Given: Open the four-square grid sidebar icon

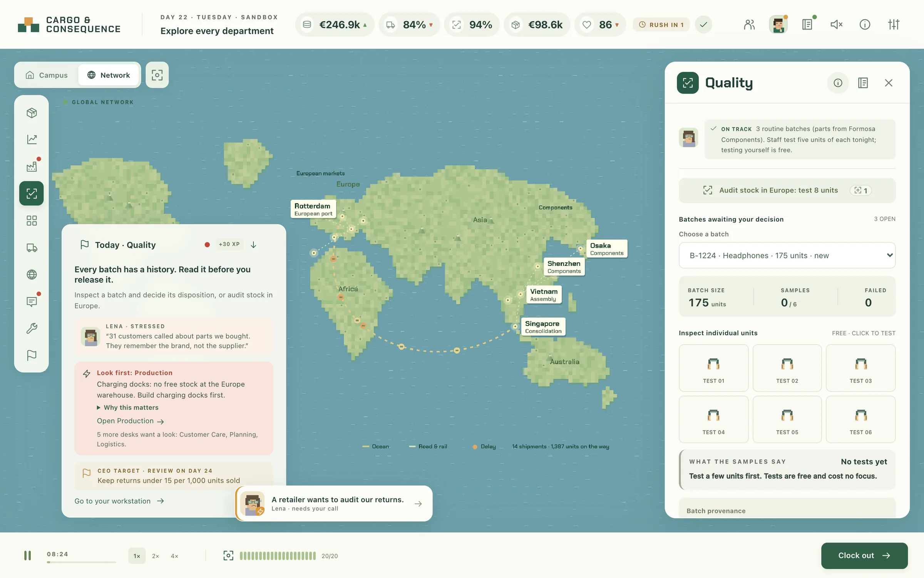Looking at the screenshot, I should [32, 220].
